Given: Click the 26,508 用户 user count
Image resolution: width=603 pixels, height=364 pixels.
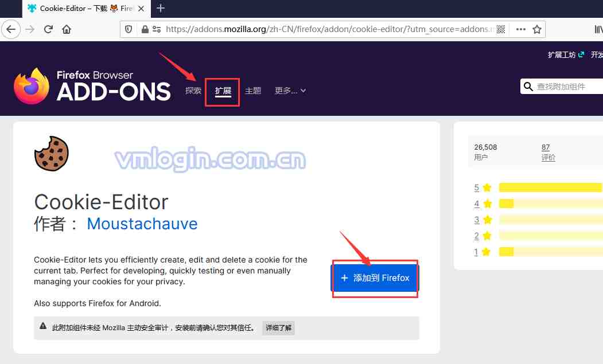Looking at the screenshot, I should (x=485, y=152).
